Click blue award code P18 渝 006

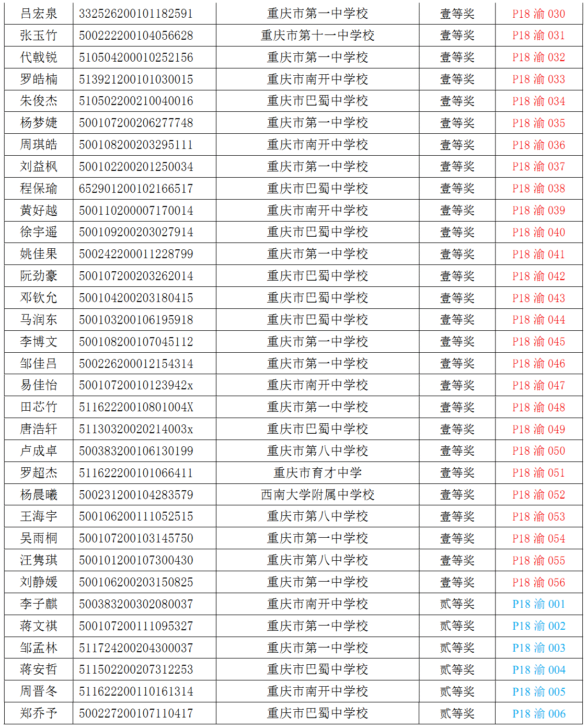538,714
